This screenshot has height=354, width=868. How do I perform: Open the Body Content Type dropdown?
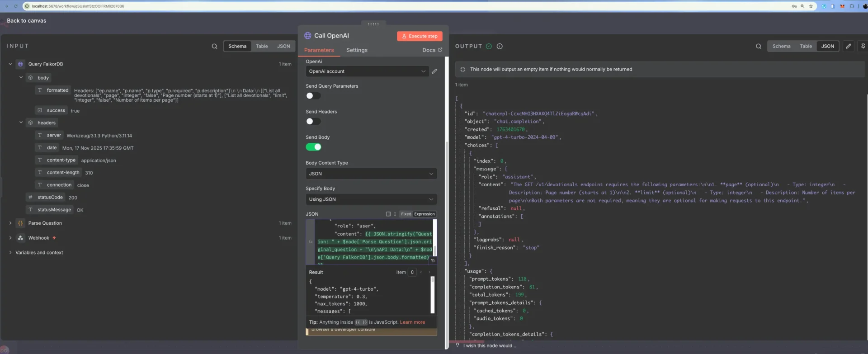pyautogui.click(x=371, y=174)
